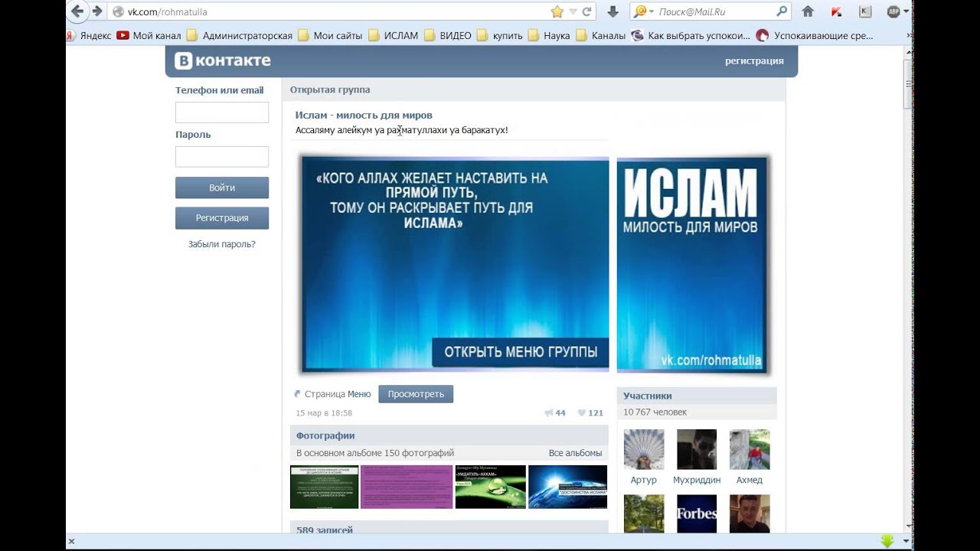This screenshot has height=551, width=980.
Task: Open the Как выбрать успокои... bookmark
Action: [691, 35]
